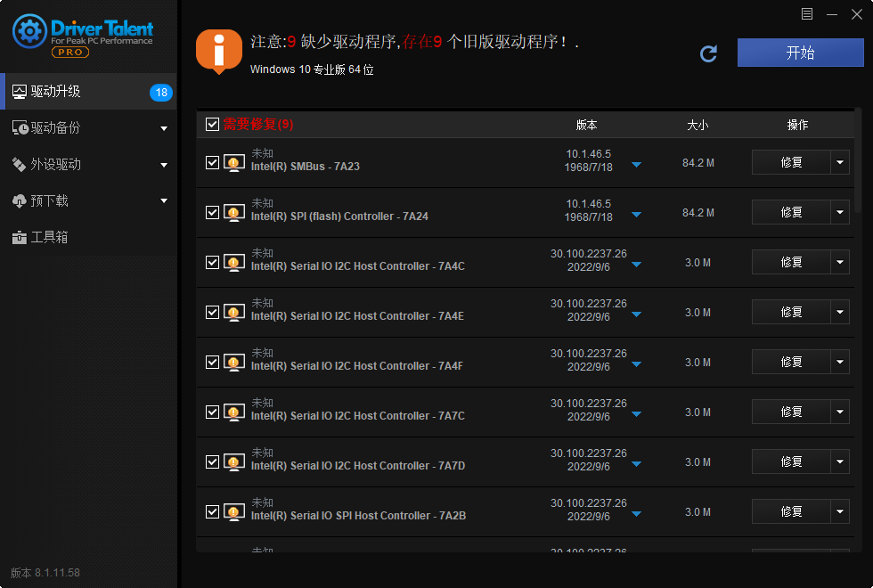
Task: Click the 18 updates badge
Action: [161, 93]
